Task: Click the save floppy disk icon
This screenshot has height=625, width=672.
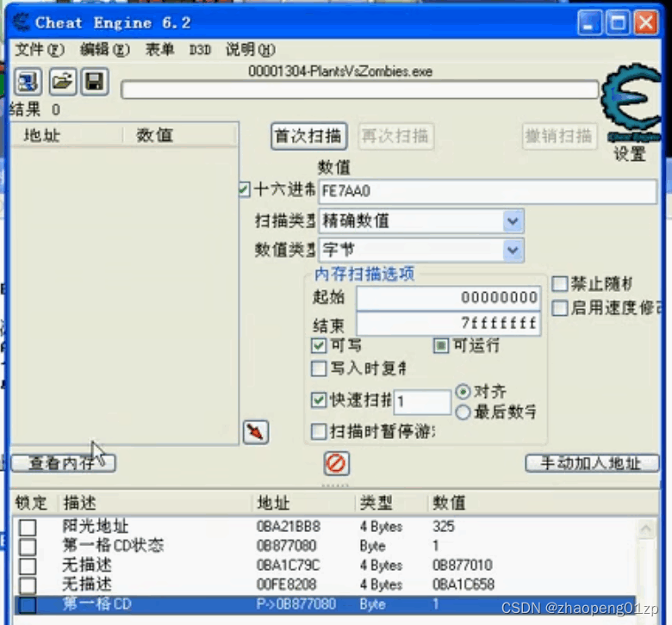Action: (95, 82)
